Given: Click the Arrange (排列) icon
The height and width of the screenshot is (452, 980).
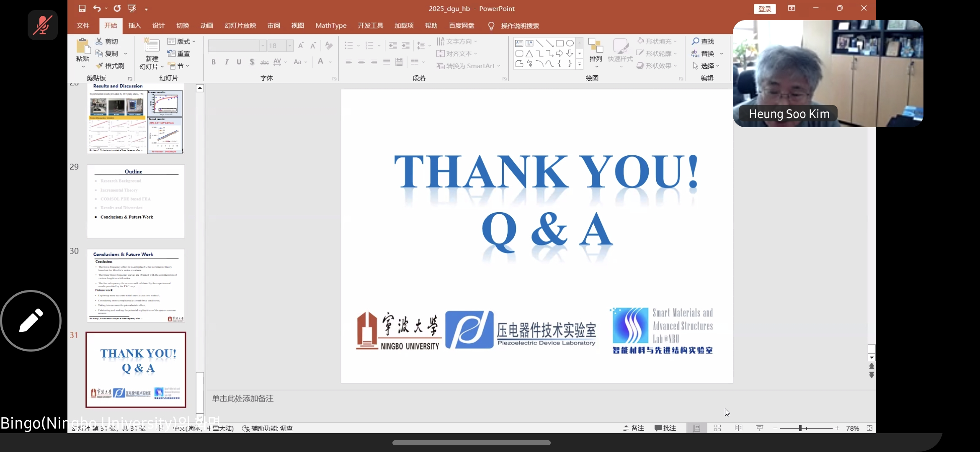Looking at the screenshot, I should pyautogui.click(x=596, y=45).
